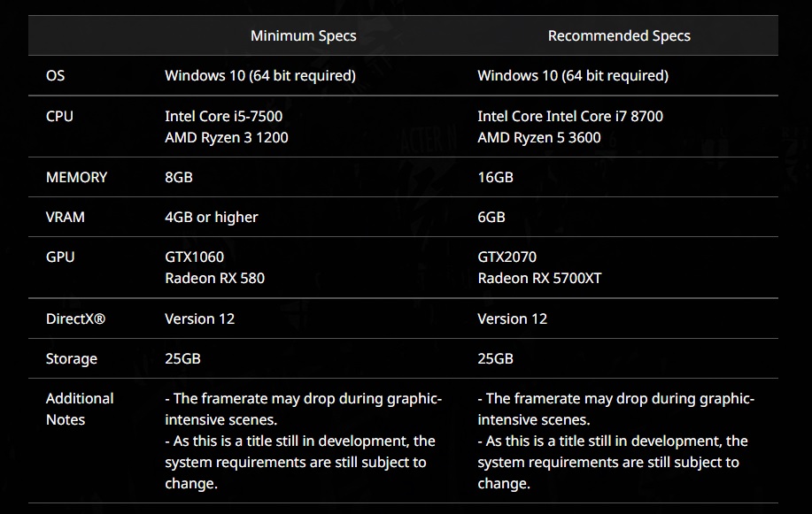Select the AMD Ryzen 5 3600 entry
The width and height of the screenshot is (812, 514).
(539, 137)
